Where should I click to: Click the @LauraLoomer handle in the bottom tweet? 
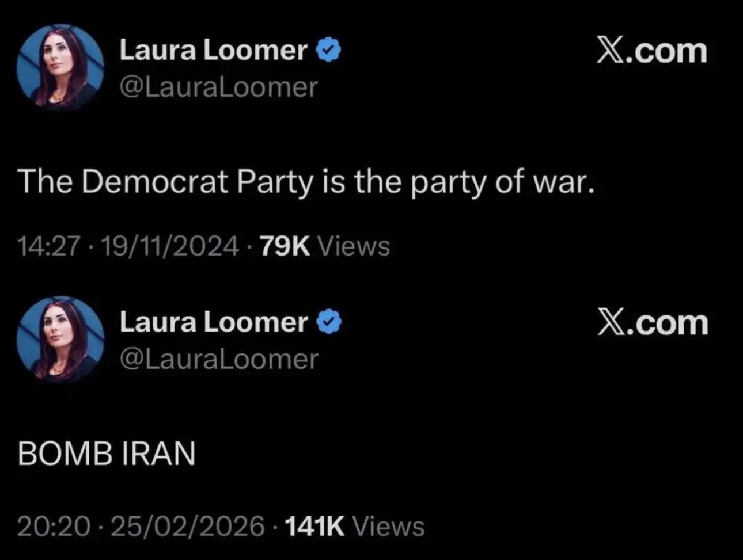click(x=218, y=359)
